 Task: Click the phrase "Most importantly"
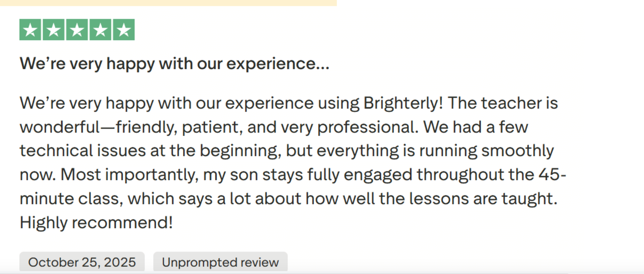coord(129,175)
